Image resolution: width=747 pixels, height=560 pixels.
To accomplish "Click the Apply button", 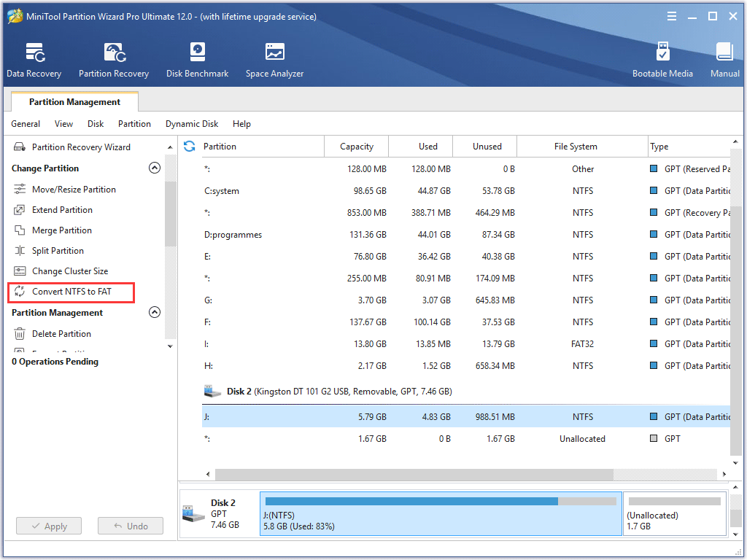I will pyautogui.click(x=49, y=526).
